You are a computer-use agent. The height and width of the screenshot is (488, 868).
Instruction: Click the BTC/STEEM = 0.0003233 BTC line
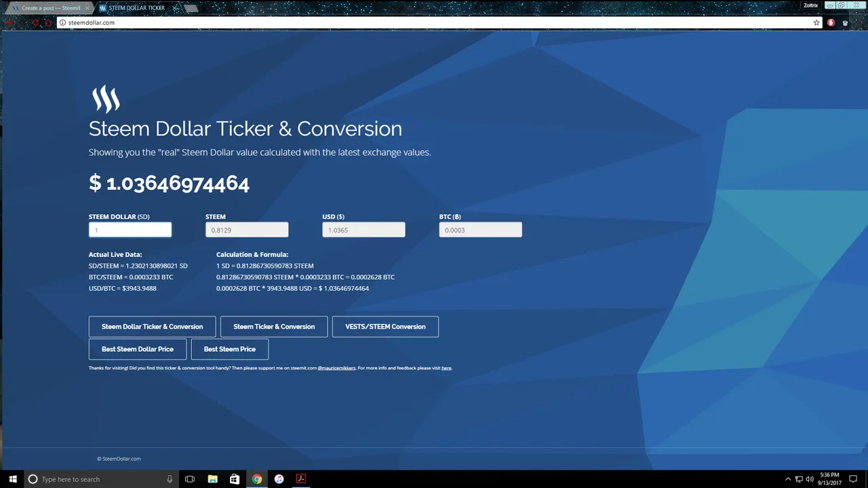131,277
